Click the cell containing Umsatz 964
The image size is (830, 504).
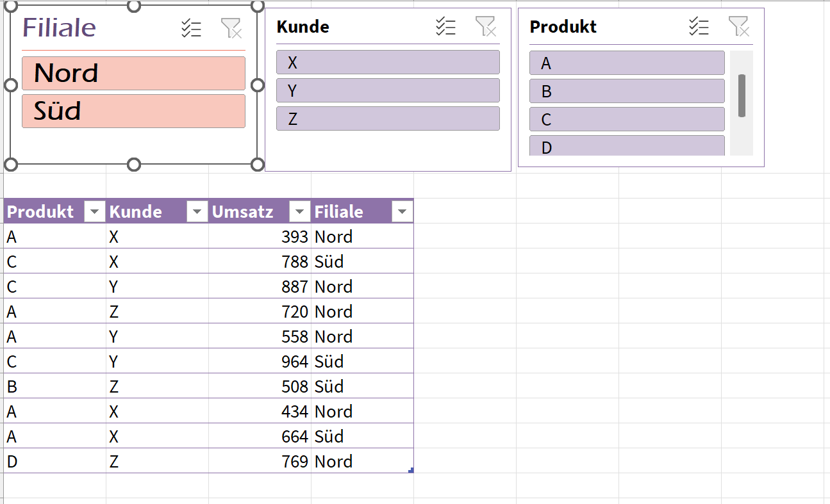coord(260,362)
